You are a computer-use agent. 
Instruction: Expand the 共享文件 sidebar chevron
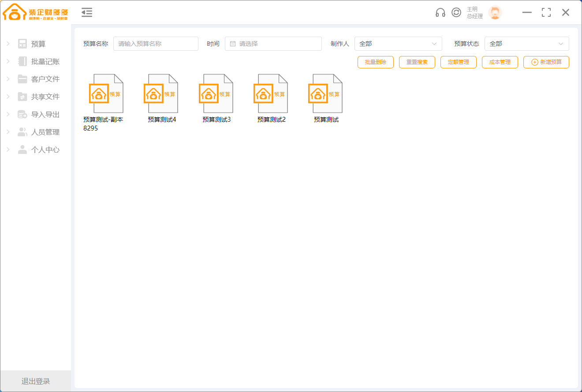pyautogui.click(x=8, y=97)
